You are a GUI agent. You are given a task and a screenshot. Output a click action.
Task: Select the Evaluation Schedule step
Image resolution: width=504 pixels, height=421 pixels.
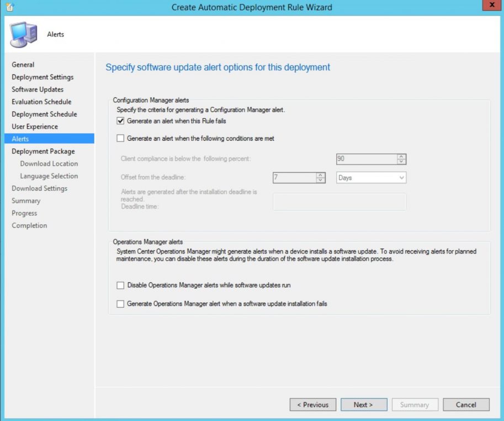point(41,102)
